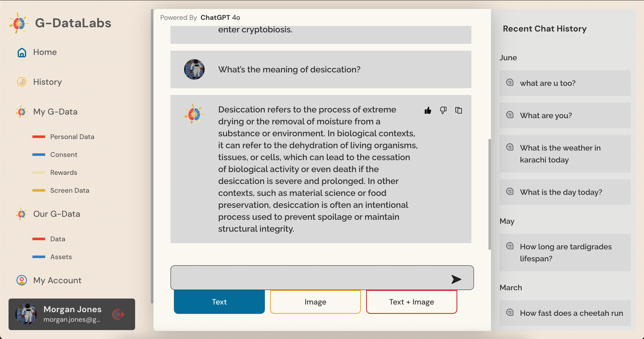Open the "What are you?" chat
The width and height of the screenshot is (644, 339).
click(565, 115)
